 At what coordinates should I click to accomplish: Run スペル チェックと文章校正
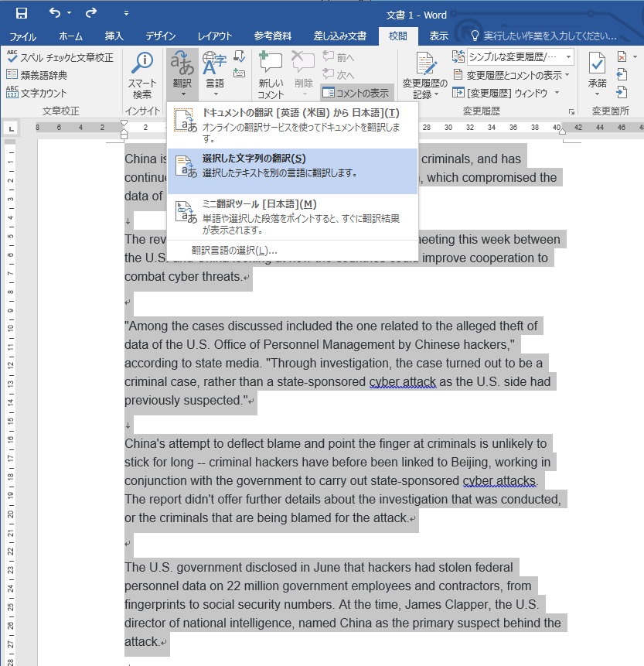(60, 57)
